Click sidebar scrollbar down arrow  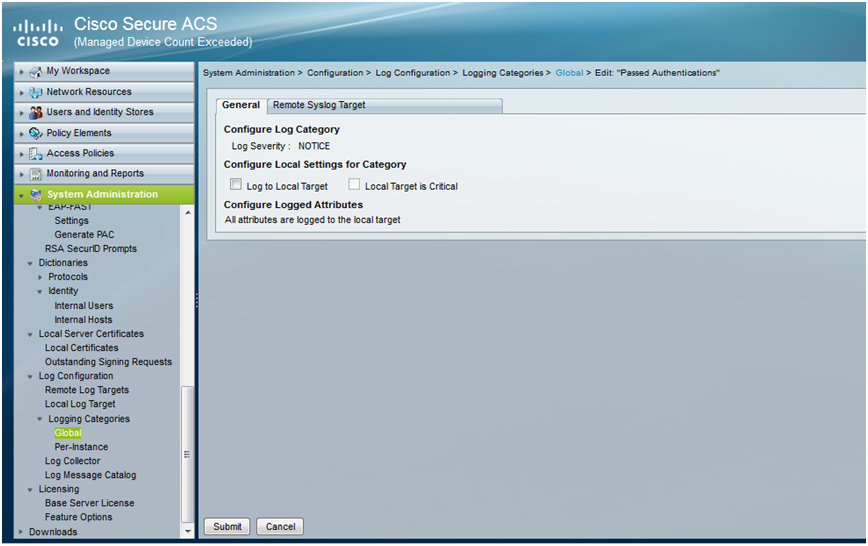[x=188, y=531]
